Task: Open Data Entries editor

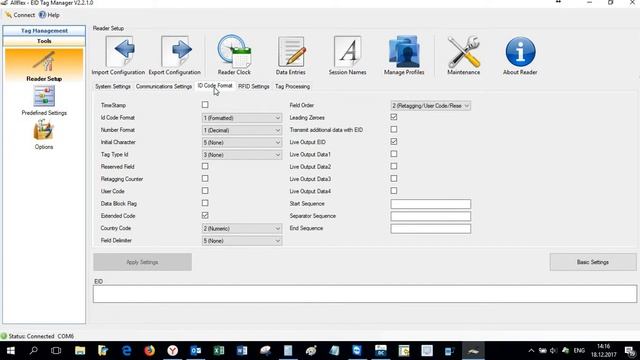Action: tap(291, 56)
